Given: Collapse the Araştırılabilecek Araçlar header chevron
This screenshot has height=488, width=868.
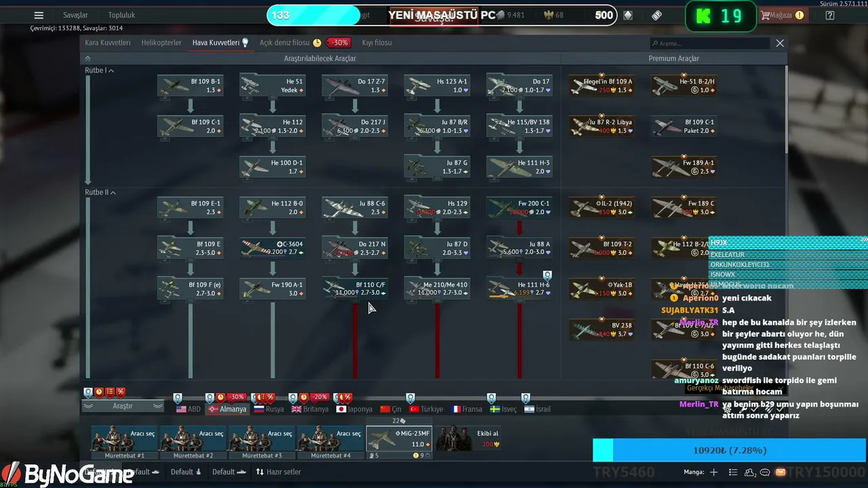Looking at the screenshot, I should click(x=87, y=59).
